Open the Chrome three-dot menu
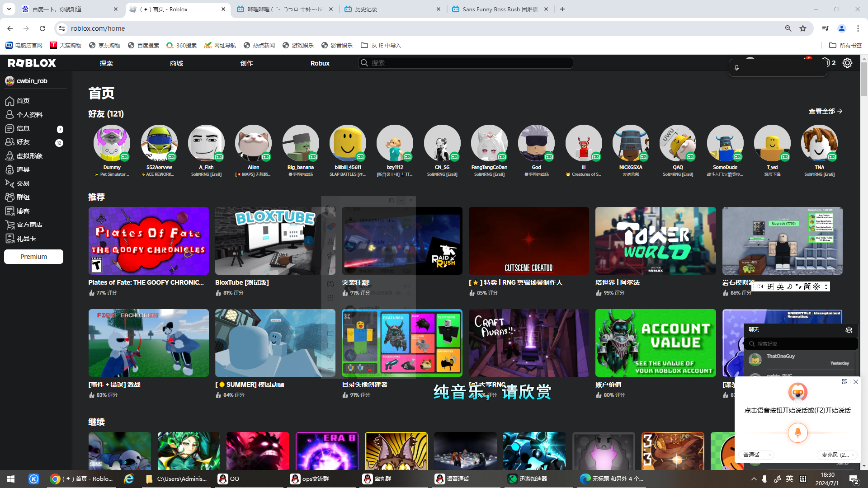The height and width of the screenshot is (488, 868). pyautogui.click(x=858, y=28)
